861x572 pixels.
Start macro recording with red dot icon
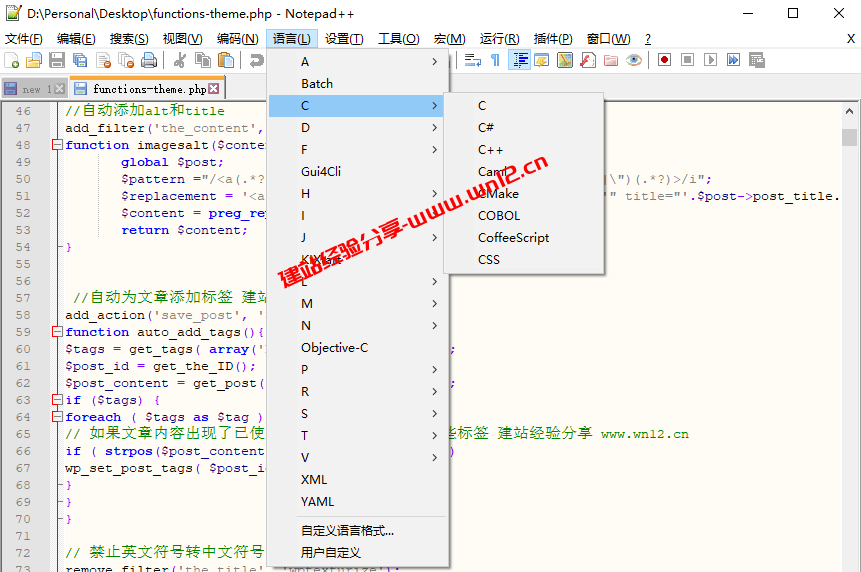(664, 60)
